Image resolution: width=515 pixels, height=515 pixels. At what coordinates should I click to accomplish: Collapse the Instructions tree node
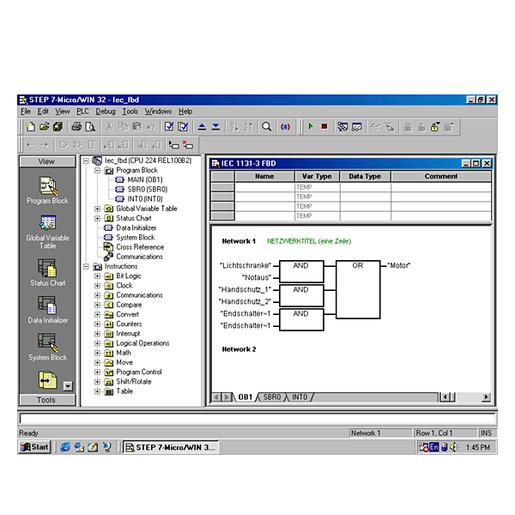[x=86, y=267]
